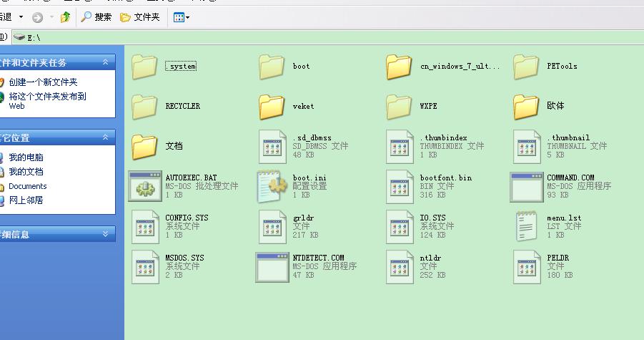Collapse the 文件和文件夹任务 panel
Viewport: 644px width, 340px height.
[x=106, y=62]
